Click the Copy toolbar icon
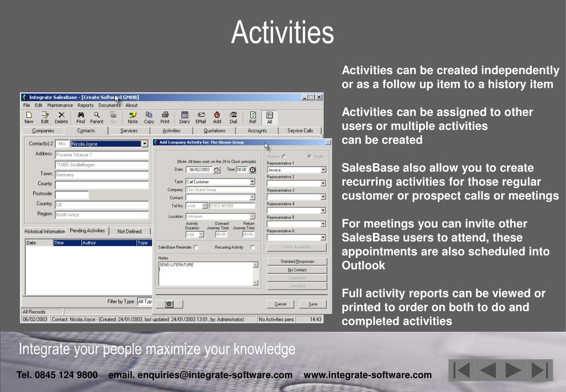 tap(149, 117)
